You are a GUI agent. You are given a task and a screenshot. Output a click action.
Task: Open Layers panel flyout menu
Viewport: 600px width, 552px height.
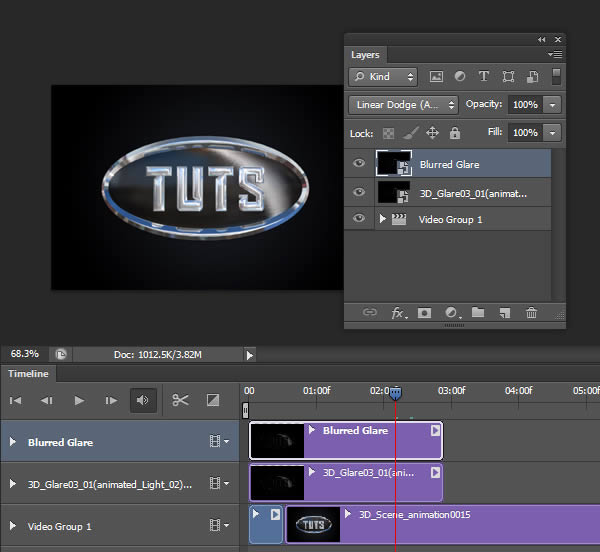click(x=555, y=54)
